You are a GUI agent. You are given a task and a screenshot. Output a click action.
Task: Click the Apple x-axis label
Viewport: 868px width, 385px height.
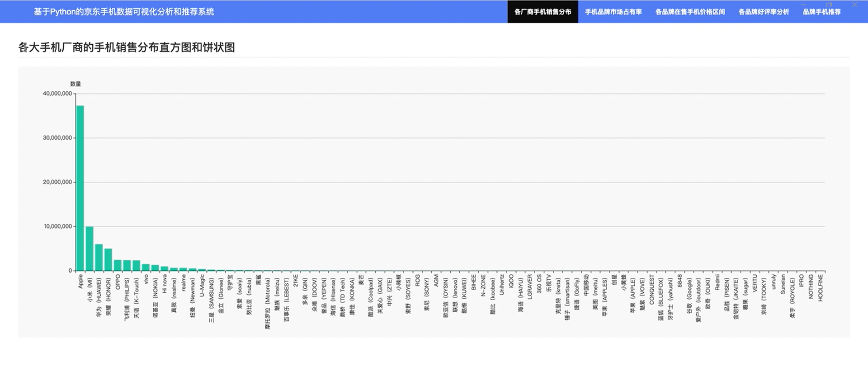(80, 281)
